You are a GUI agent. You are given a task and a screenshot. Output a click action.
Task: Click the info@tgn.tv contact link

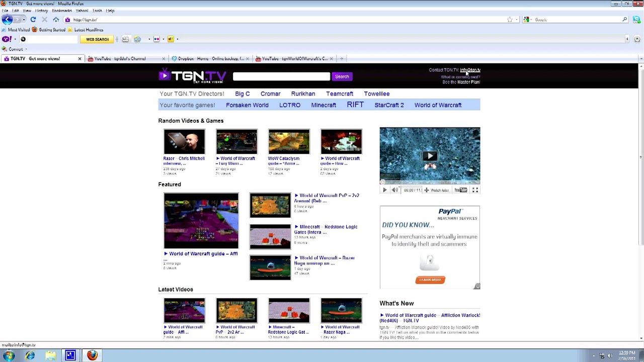point(470,70)
